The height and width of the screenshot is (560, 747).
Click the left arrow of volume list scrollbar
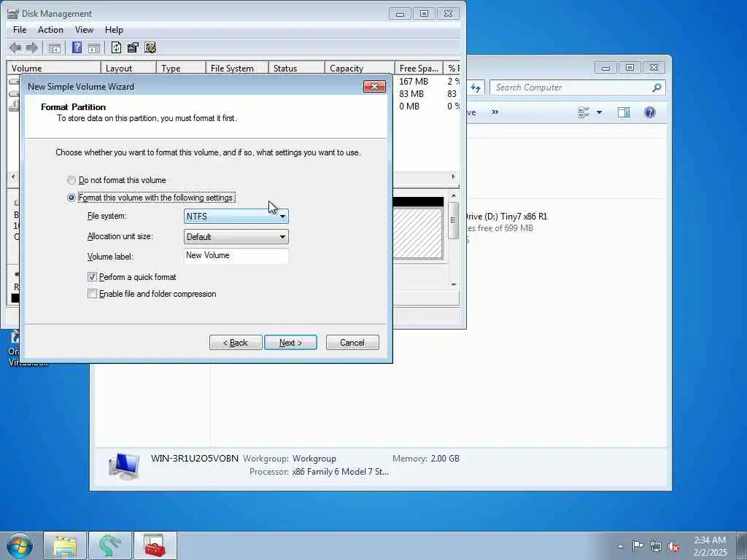coord(13,176)
